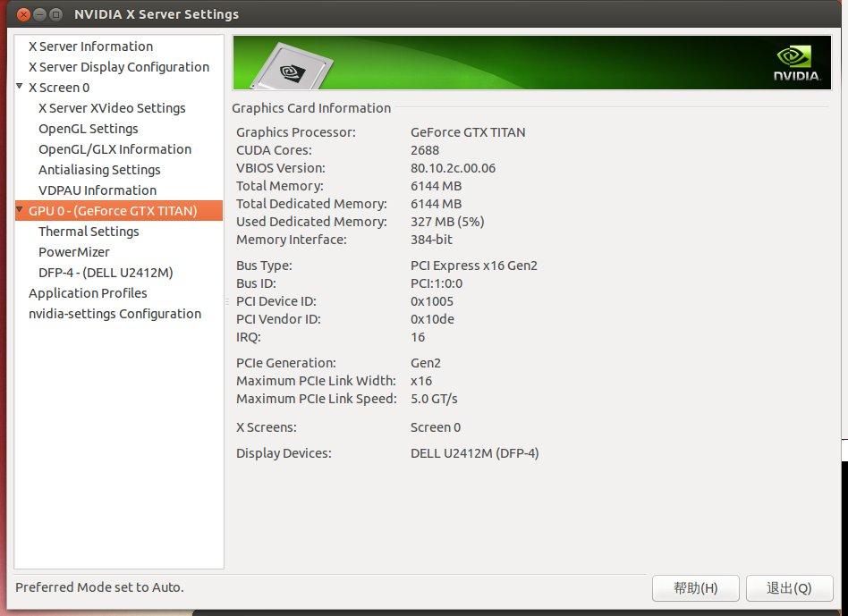
Task: Click the GPU chip image in banner
Action: 292,68
